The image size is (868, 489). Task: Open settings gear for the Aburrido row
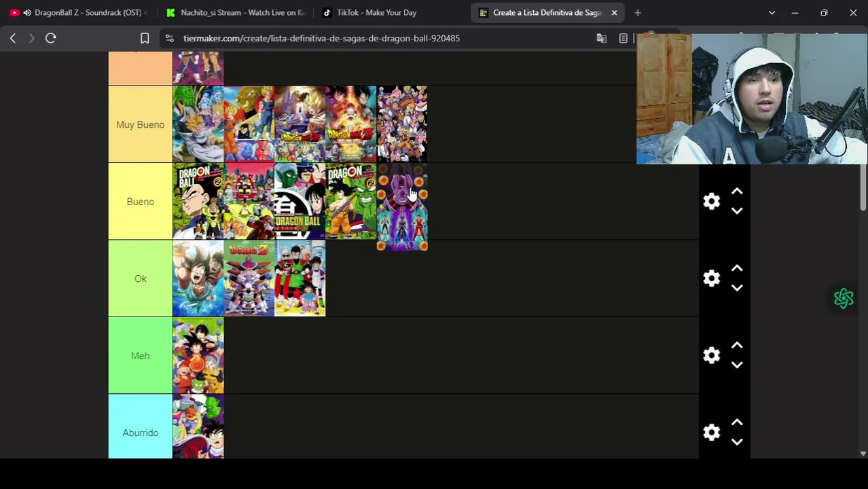[711, 433]
